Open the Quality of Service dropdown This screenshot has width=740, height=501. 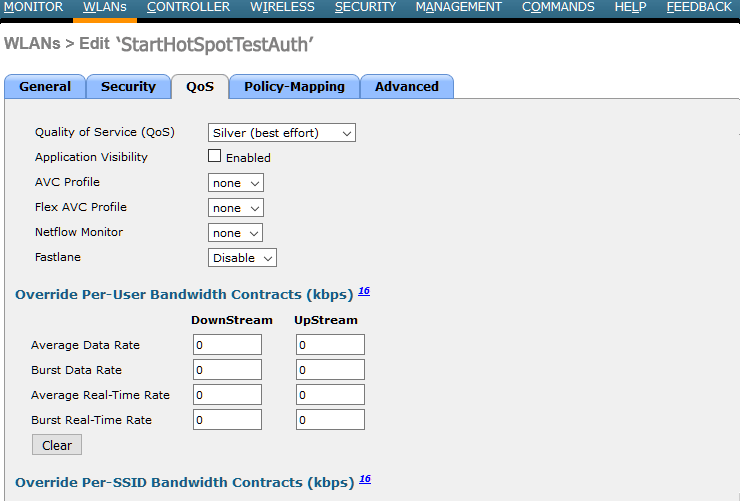tap(282, 133)
